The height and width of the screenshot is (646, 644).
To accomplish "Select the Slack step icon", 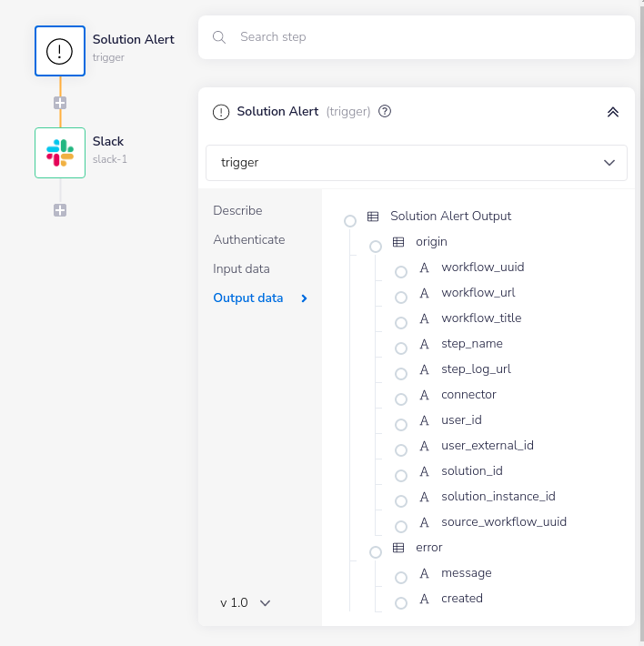I will click(x=60, y=153).
